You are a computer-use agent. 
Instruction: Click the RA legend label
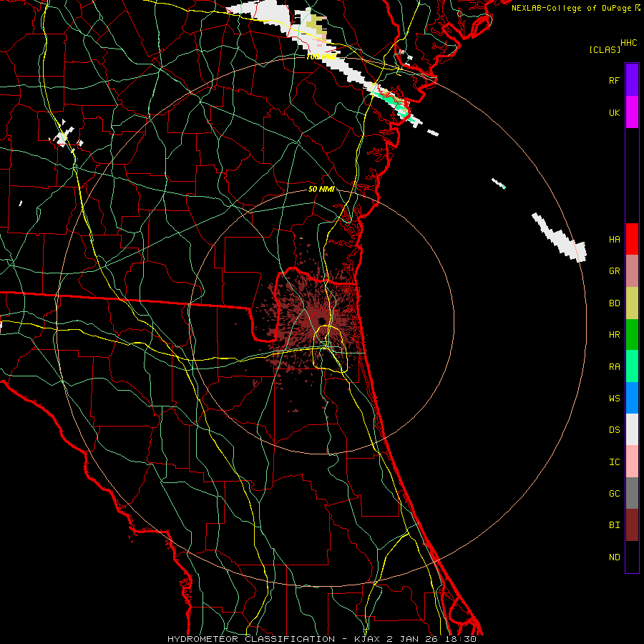(614, 367)
